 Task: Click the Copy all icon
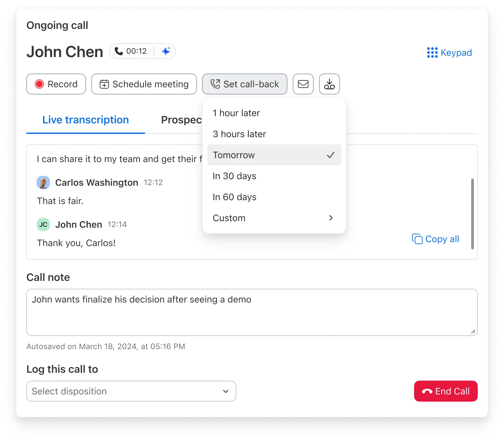pyautogui.click(x=417, y=239)
